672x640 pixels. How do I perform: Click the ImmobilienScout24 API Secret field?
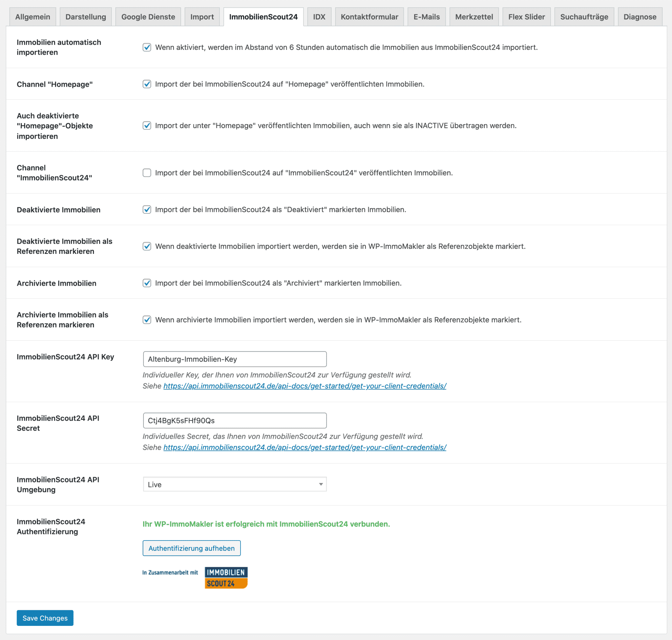coord(235,420)
